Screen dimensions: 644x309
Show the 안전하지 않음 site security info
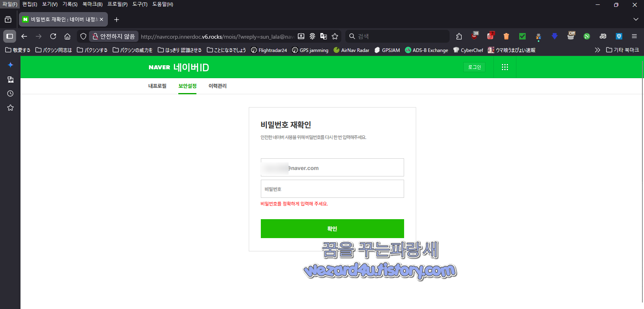tap(114, 36)
